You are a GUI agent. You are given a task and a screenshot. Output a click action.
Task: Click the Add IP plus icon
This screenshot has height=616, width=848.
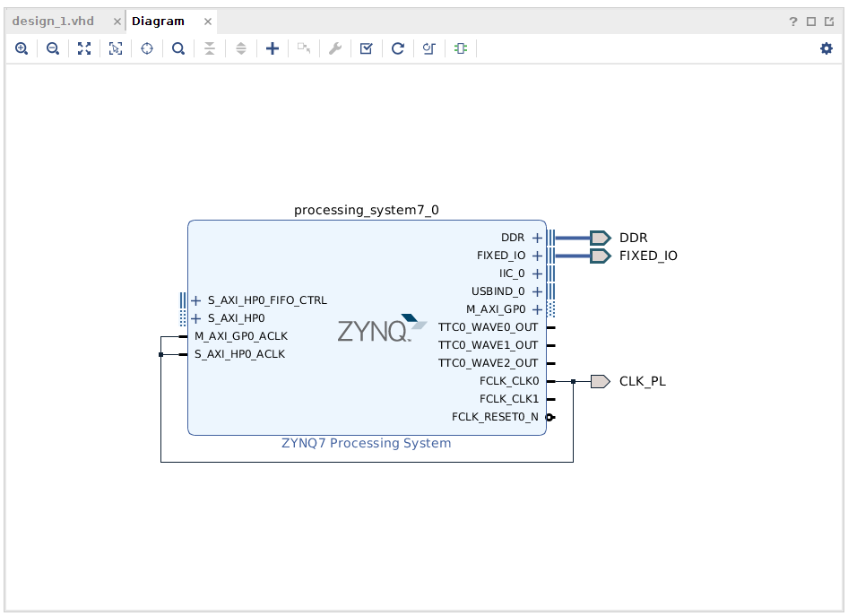coord(272,48)
